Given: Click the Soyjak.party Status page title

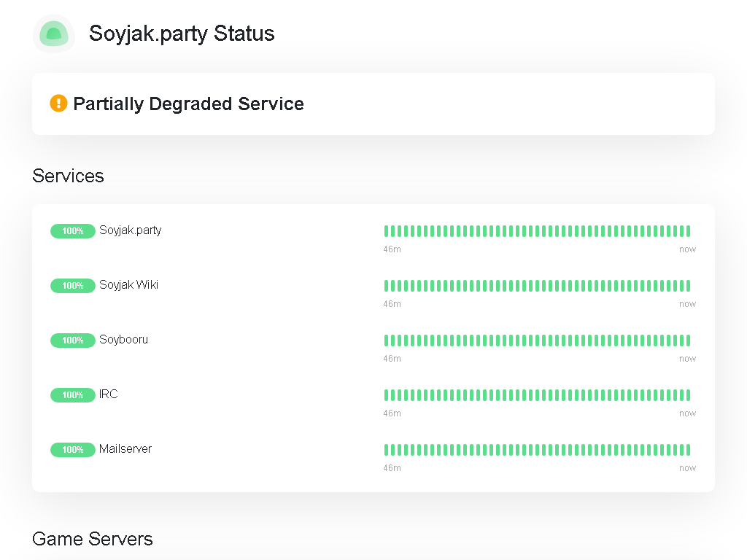Looking at the screenshot, I should (x=182, y=34).
